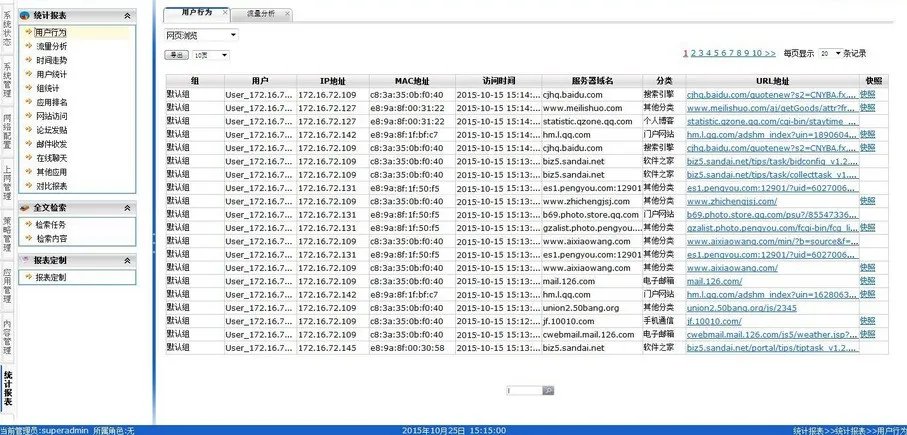Go to page 10 of results
The width and height of the screenshot is (907, 435).
click(757, 53)
